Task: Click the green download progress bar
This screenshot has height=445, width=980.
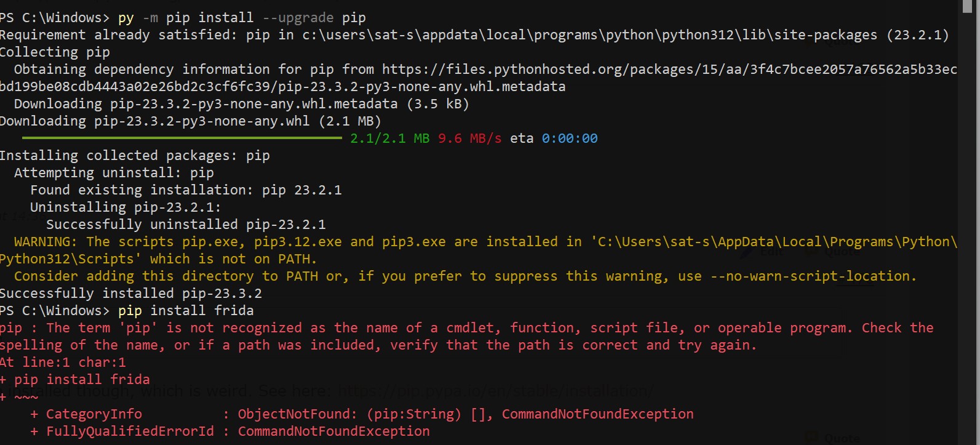Action: [182, 138]
